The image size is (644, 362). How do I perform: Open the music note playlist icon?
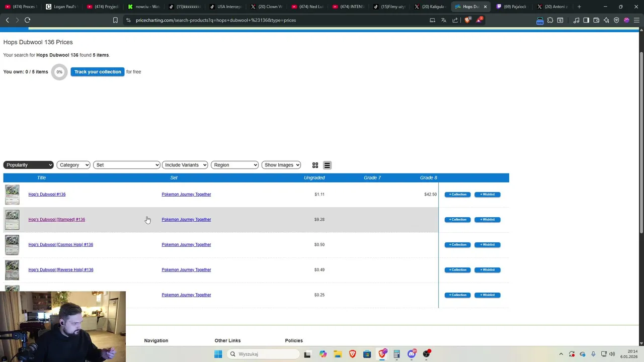pos(576,20)
